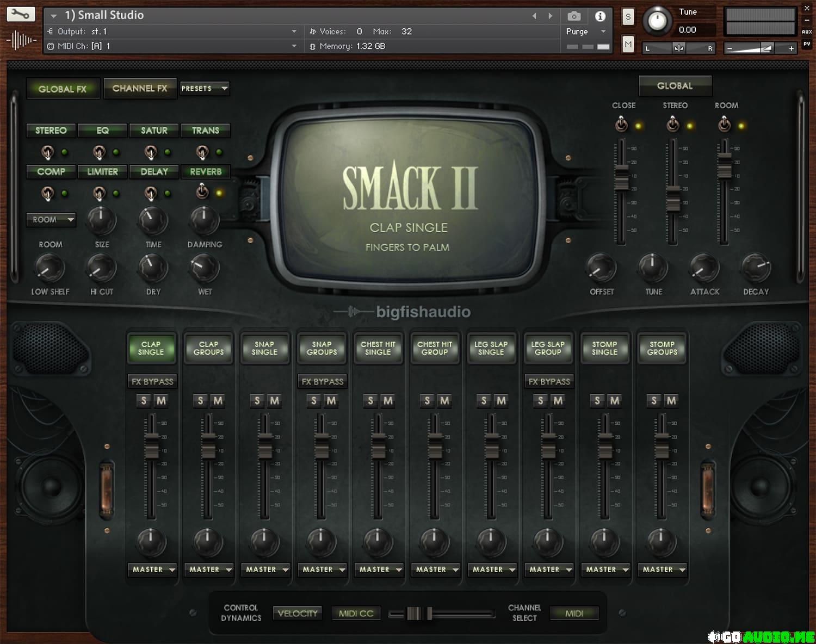Viewport: 816px width, 644px height.
Task: Open the PRESETS dropdown
Action: (x=205, y=88)
